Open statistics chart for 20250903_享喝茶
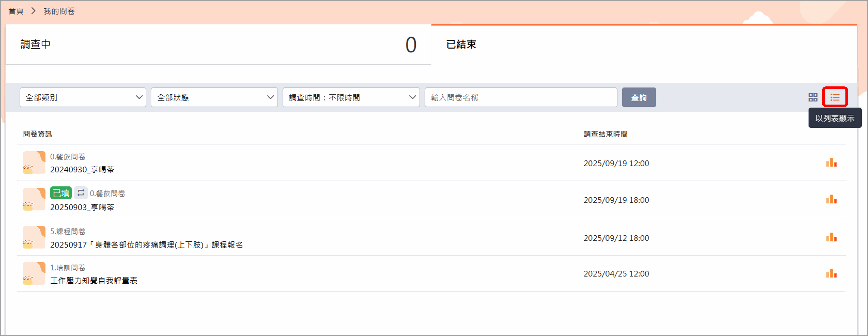This screenshot has height=336, width=868. [831, 200]
